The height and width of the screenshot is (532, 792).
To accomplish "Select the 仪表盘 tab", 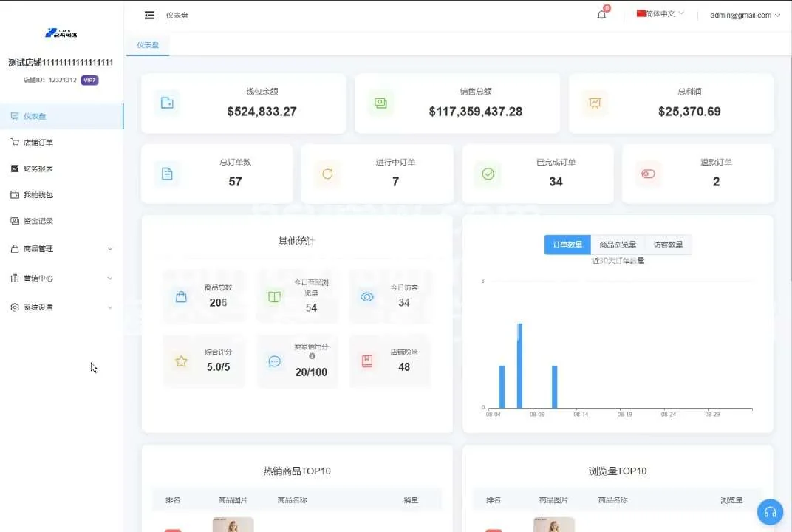I will click(148, 45).
